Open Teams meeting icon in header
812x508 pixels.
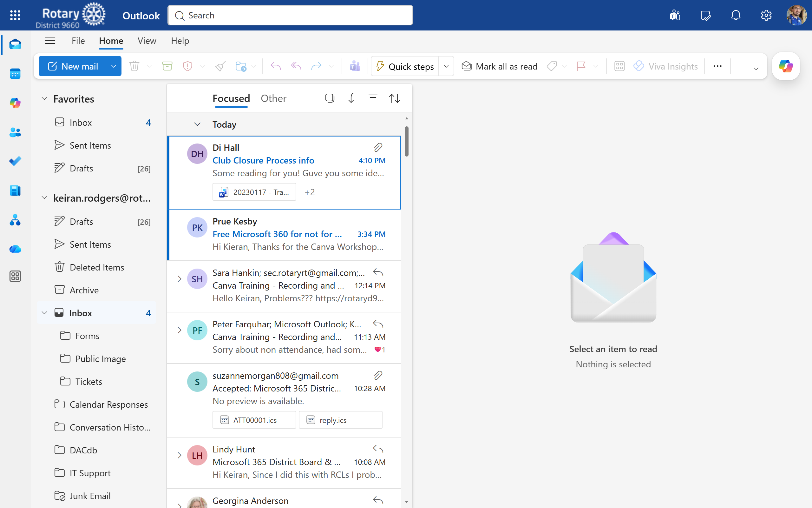tap(675, 15)
